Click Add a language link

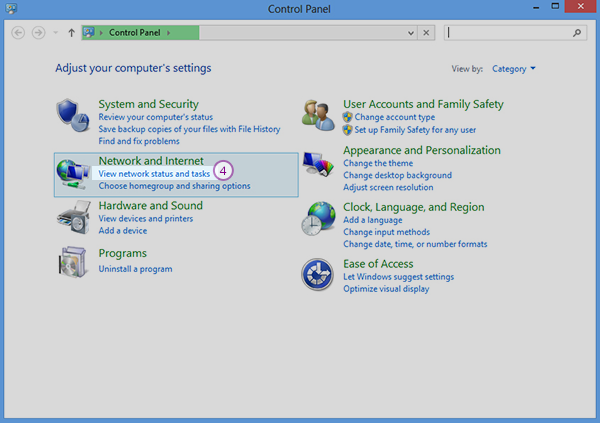click(372, 220)
